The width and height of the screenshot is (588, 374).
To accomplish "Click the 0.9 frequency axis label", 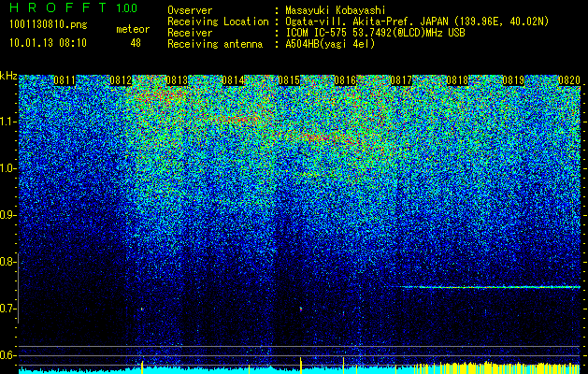I will coord(7,215).
